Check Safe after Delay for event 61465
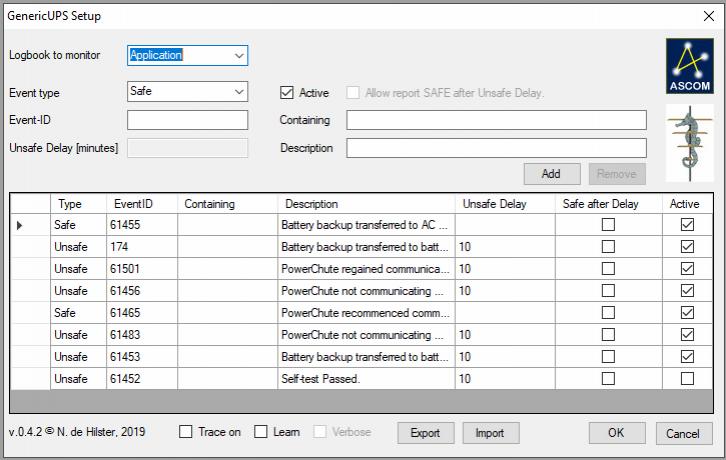This screenshot has height=460, width=726. (x=608, y=313)
